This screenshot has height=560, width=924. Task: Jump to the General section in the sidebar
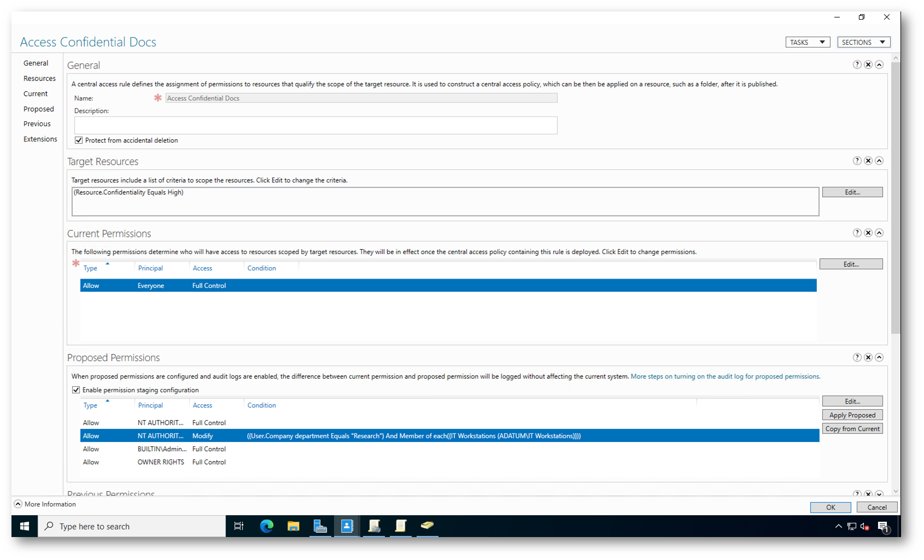[x=36, y=63]
